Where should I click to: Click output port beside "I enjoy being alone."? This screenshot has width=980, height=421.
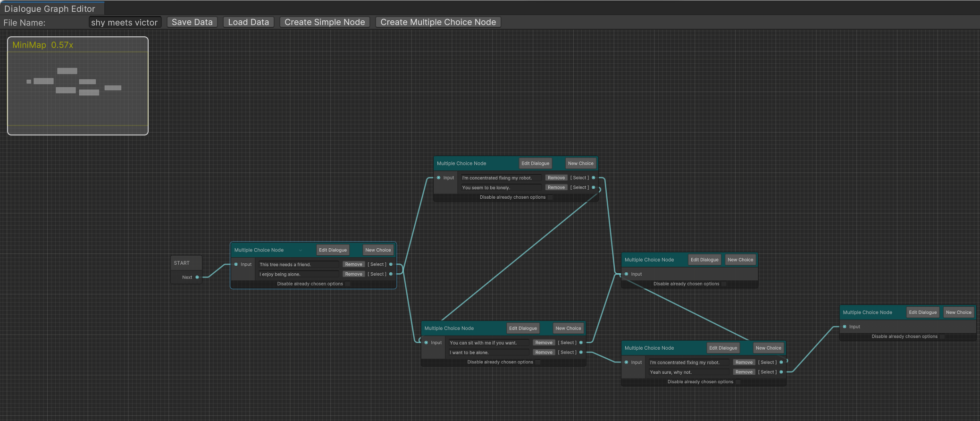tap(391, 274)
